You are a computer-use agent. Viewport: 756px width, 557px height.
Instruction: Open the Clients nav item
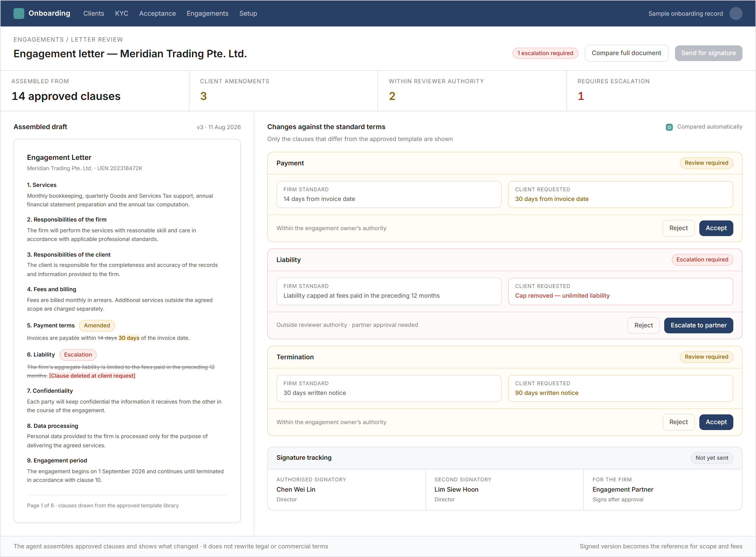pyautogui.click(x=94, y=14)
